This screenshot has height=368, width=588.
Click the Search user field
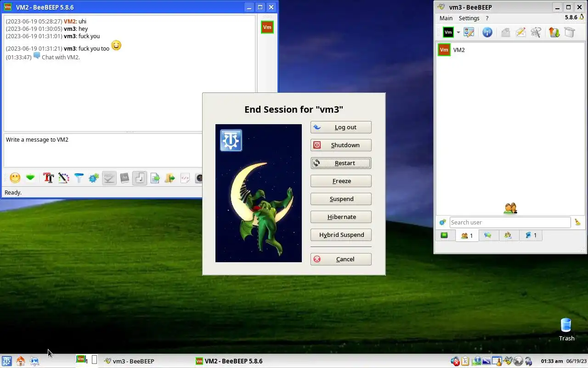[x=510, y=222]
